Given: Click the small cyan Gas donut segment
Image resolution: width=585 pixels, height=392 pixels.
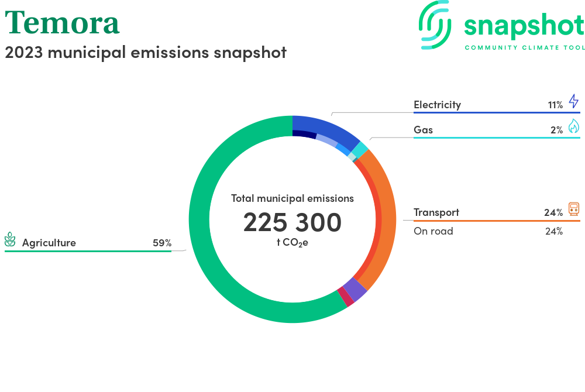Looking at the screenshot, I should click(362, 149).
